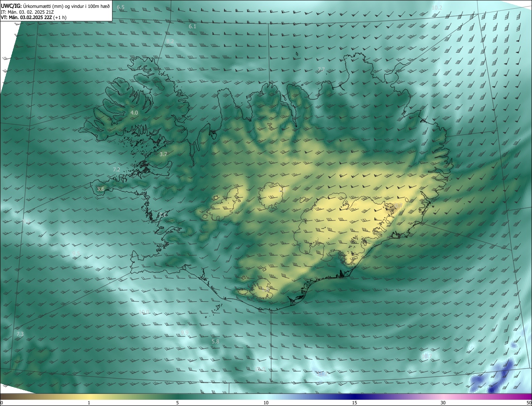Image resolution: width=532 pixels, height=406 pixels.
Task: Click the colorbar tick label "1"
Action: pyautogui.click(x=89, y=403)
